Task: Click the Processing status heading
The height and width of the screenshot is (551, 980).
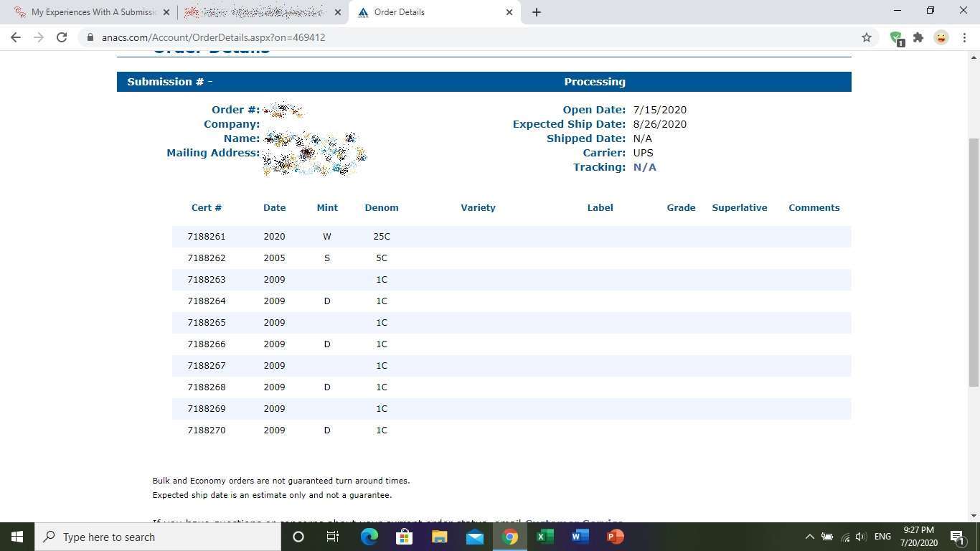Action: 595,82
